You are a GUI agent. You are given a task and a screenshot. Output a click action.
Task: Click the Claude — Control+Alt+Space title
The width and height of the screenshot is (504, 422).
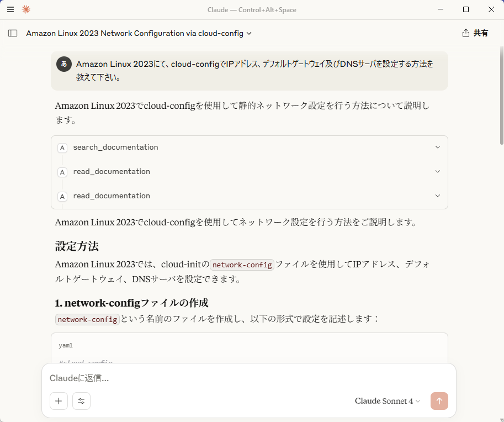coord(252,9)
